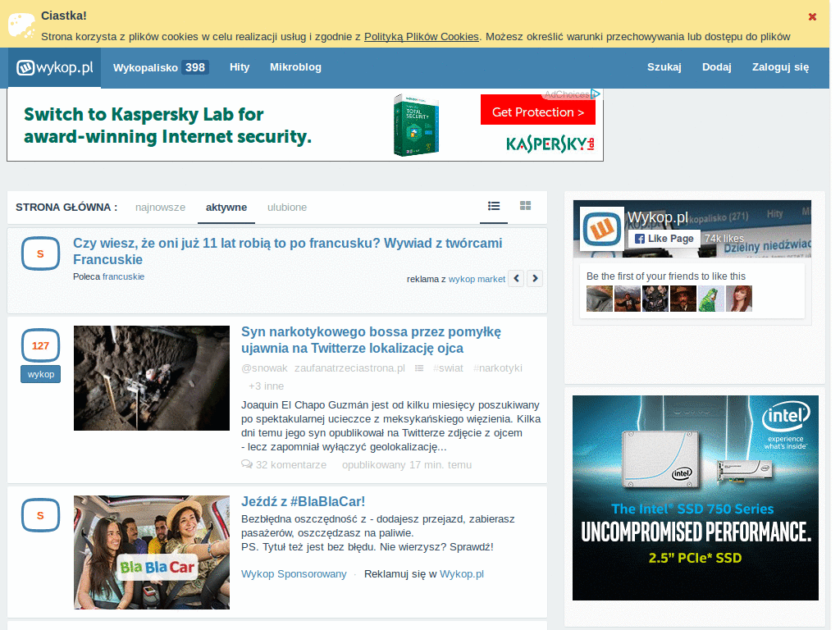The image size is (840, 630).
Task: Show next sponsored item with right arrow
Action: [x=535, y=279]
